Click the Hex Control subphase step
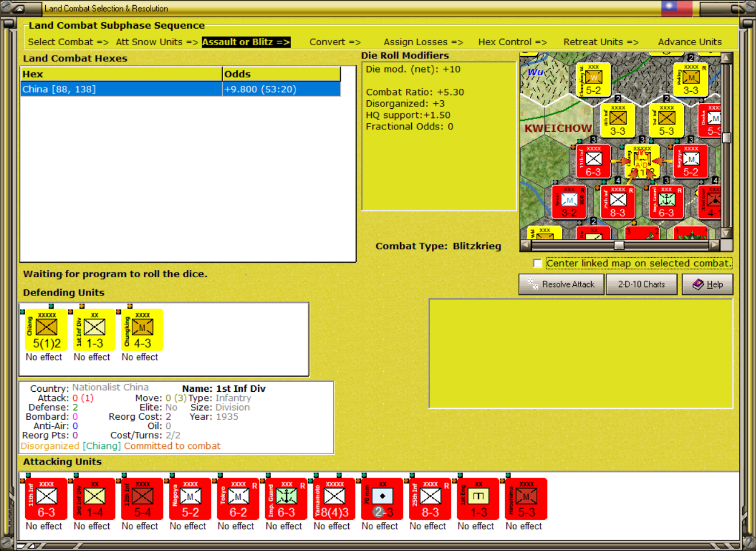Viewport: 756px width, 551px height. [x=513, y=42]
